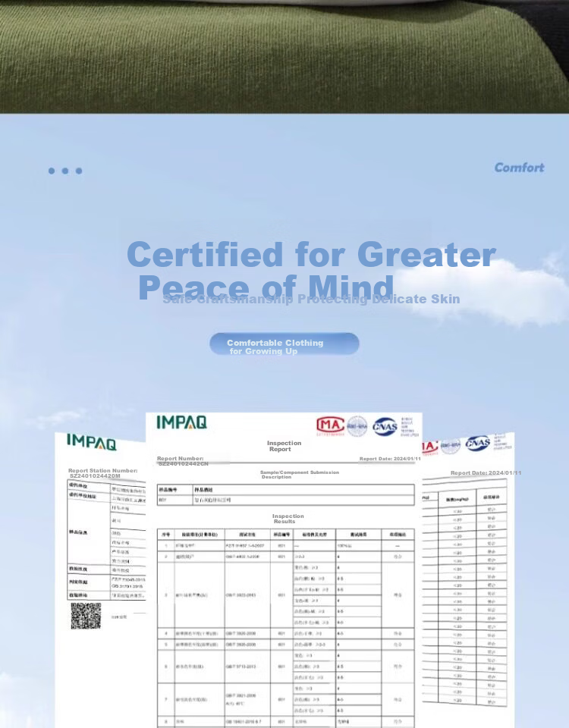Screen dimensions: 569x728
Task: Click the italic "Comfort" label
Action: 519,168
